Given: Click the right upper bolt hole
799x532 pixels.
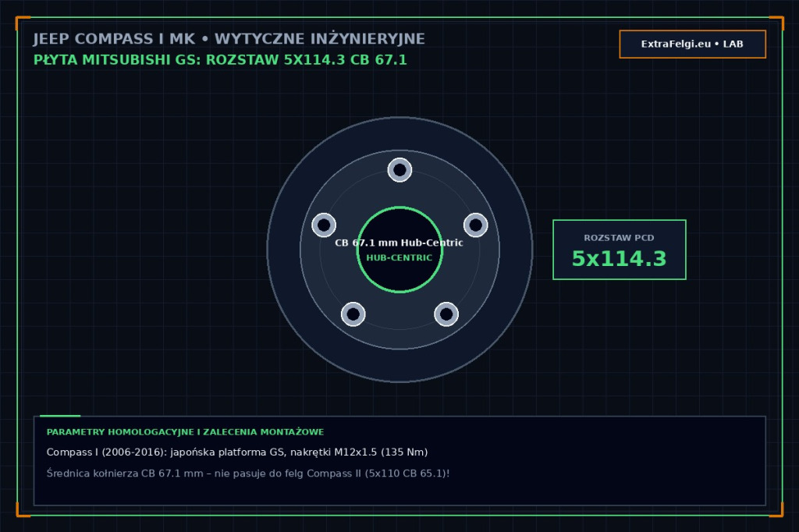Looking at the screenshot, I should [x=475, y=225].
